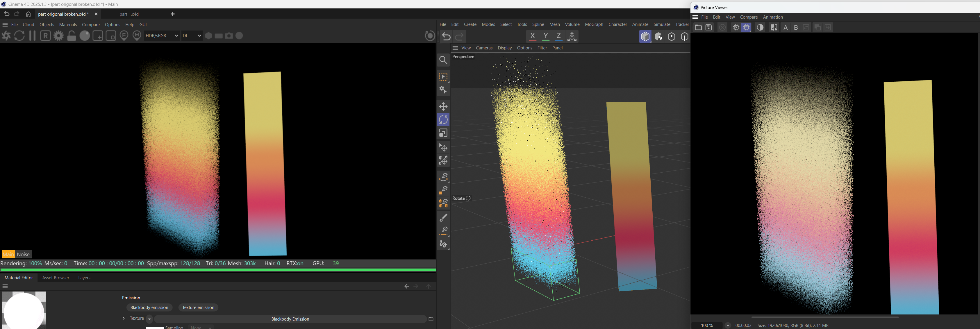Click the Texture emission button
Screen dimensions: 980x329
click(198, 307)
